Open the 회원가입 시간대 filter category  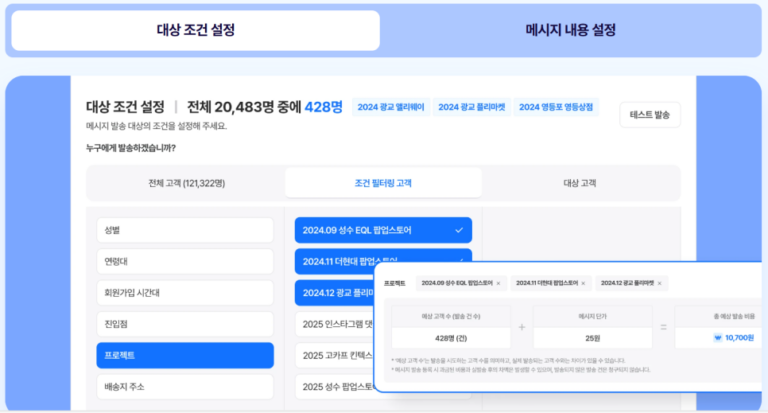(185, 293)
